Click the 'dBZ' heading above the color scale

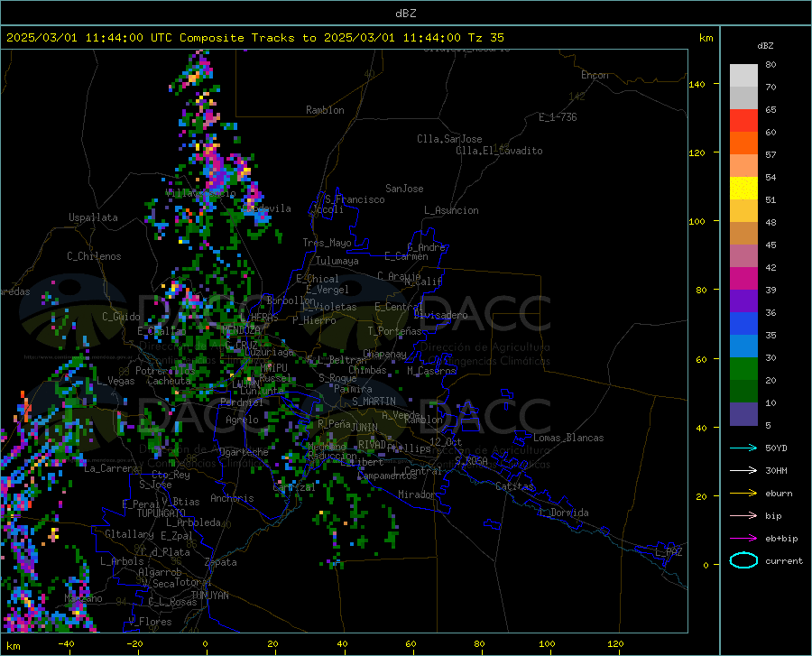(x=765, y=45)
